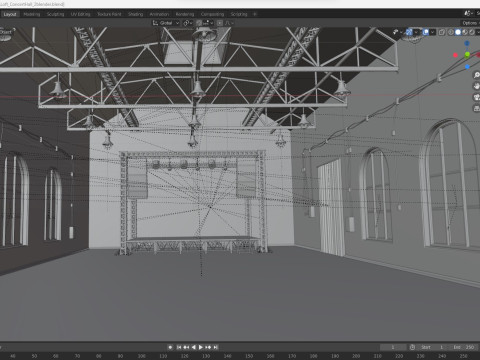Click the End frame field showing 250

[464, 347]
